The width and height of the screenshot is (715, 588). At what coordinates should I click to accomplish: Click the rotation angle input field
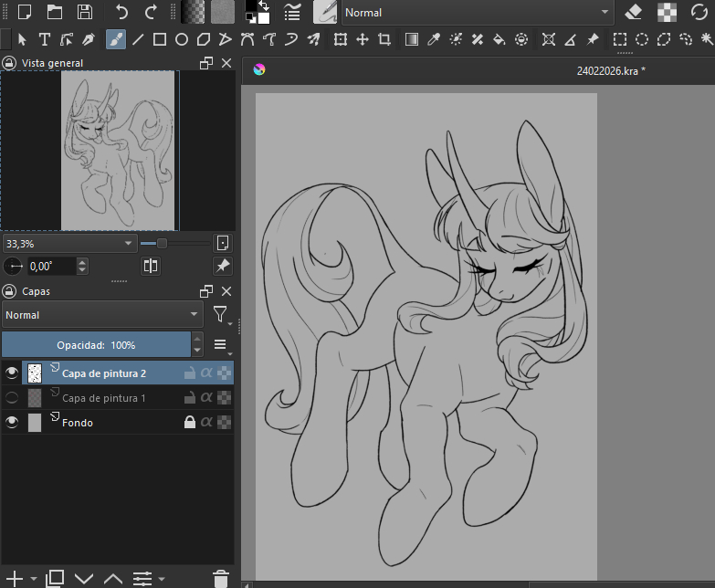[x=49, y=267]
